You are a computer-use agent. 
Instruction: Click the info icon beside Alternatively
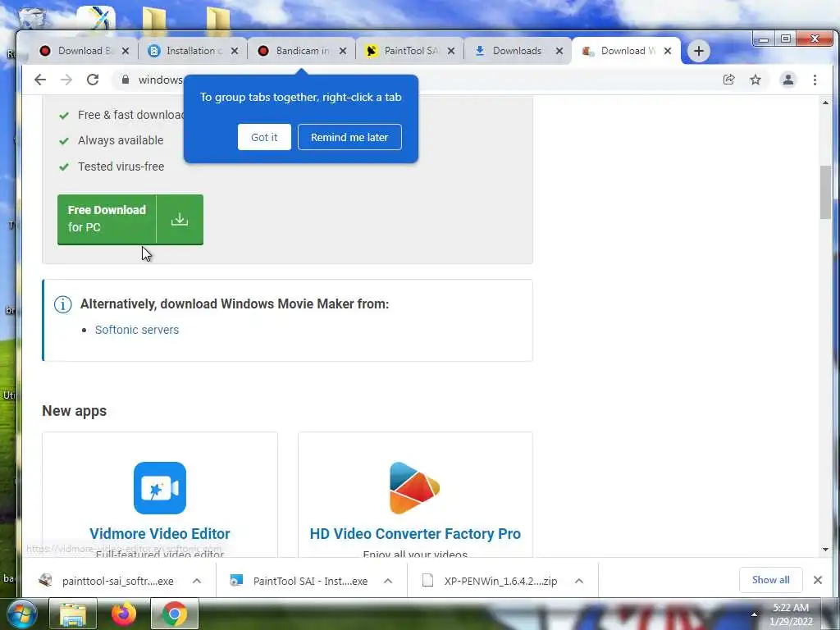click(x=62, y=304)
